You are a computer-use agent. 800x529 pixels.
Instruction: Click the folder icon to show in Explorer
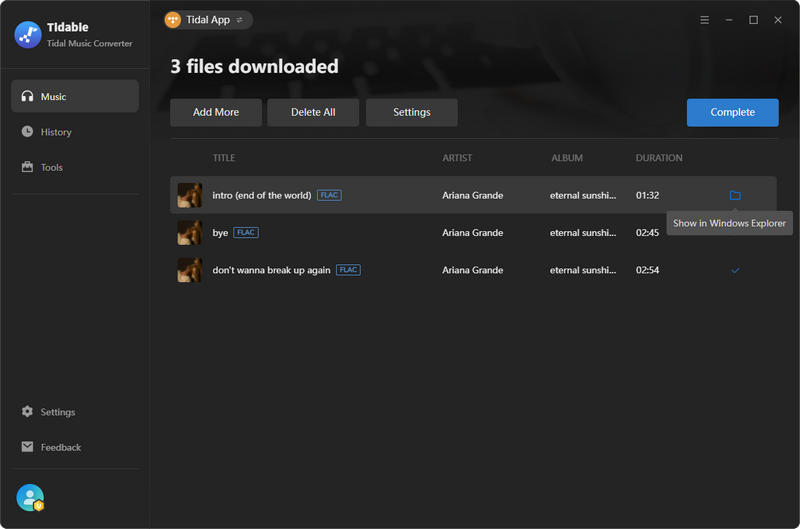click(x=735, y=195)
